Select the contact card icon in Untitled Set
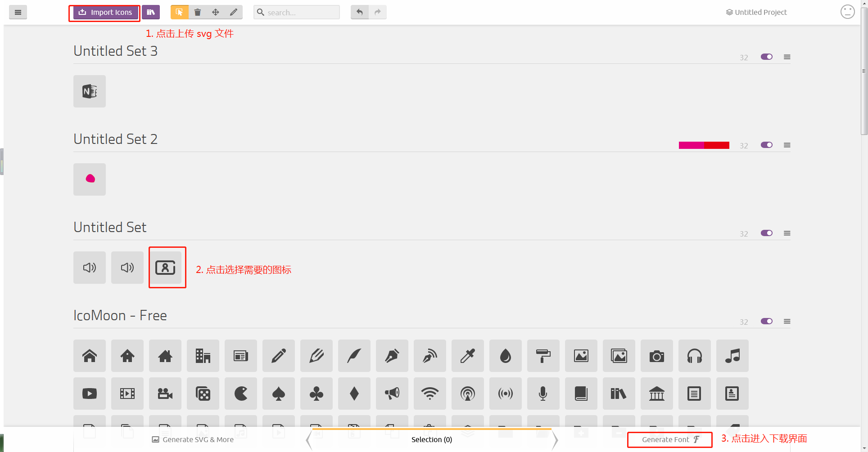Image resolution: width=868 pixels, height=452 pixels. [x=165, y=268]
